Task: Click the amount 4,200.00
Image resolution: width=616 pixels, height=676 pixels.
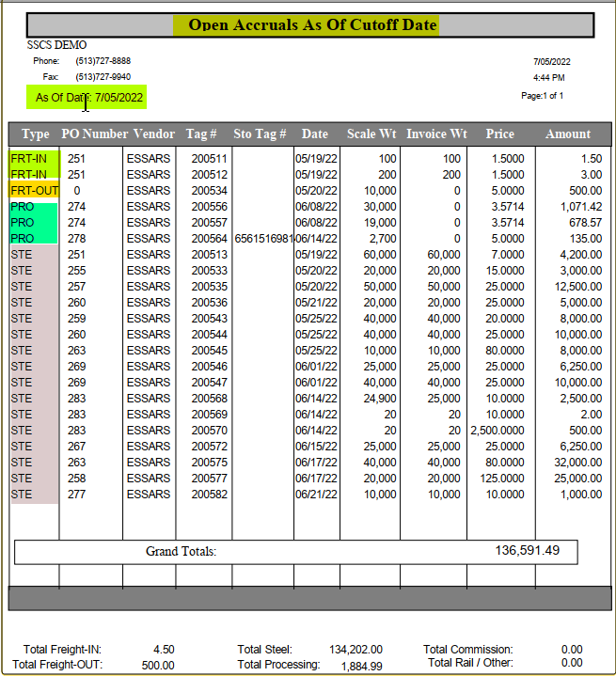Action: pos(581,255)
